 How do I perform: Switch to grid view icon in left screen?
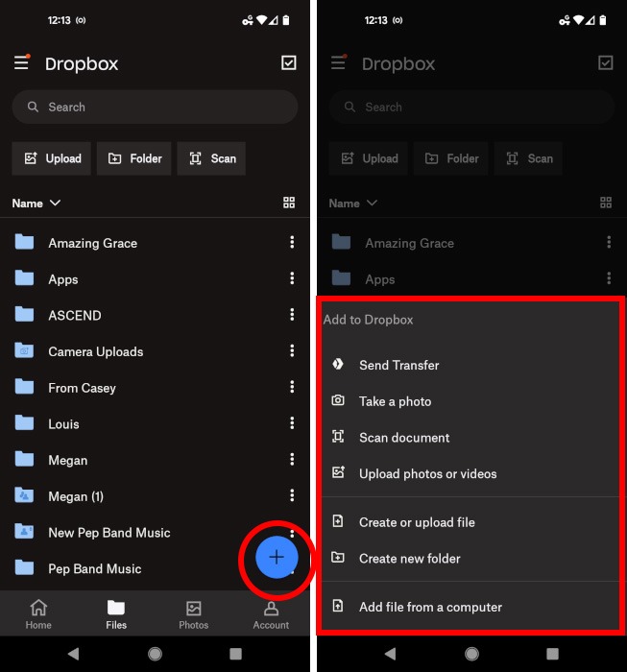click(289, 203)
